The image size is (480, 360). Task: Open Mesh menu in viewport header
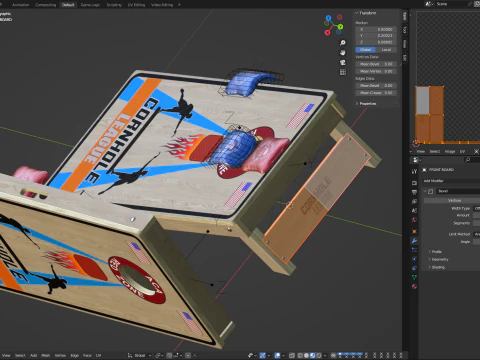click(46, 355)
